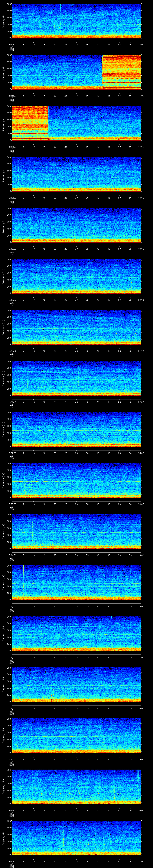Select the spectrogram panel starting at 18:20:00
Screen dimensions: 153x868
pos(76,327)
